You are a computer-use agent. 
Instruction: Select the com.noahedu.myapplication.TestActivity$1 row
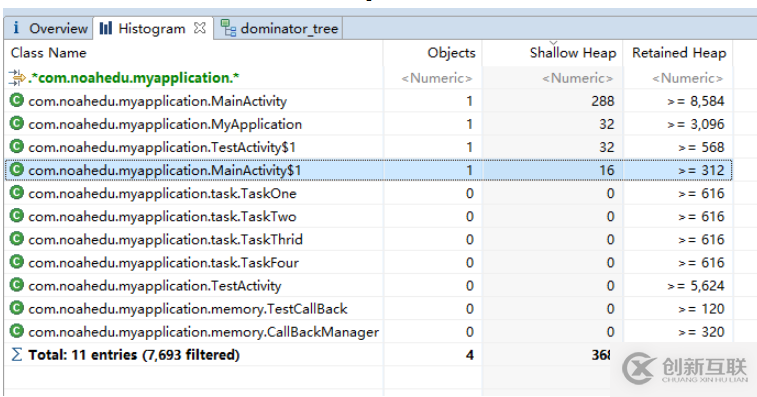[368, 147]
